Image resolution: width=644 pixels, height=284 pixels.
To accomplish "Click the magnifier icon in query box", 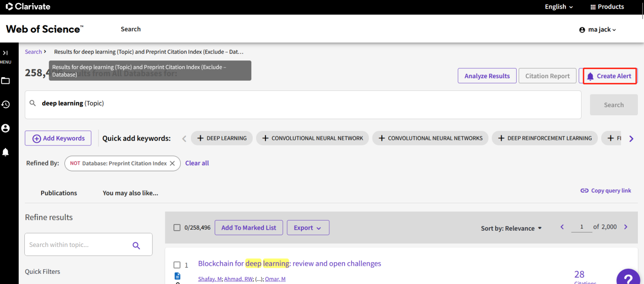I will coord(32,103).
